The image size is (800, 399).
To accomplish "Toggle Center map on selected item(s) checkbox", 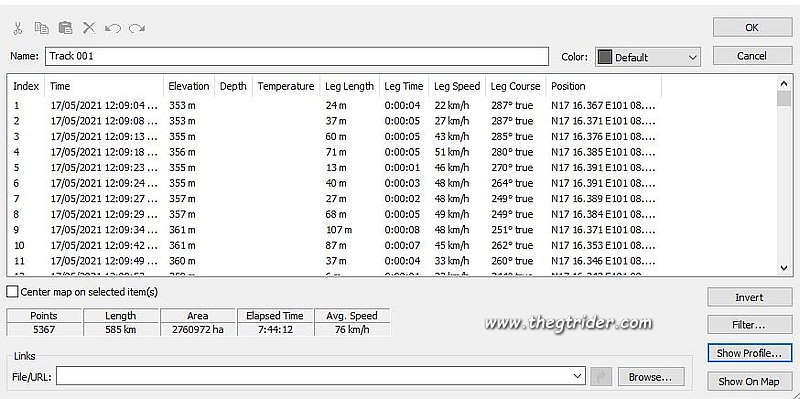I will [12, 292].
